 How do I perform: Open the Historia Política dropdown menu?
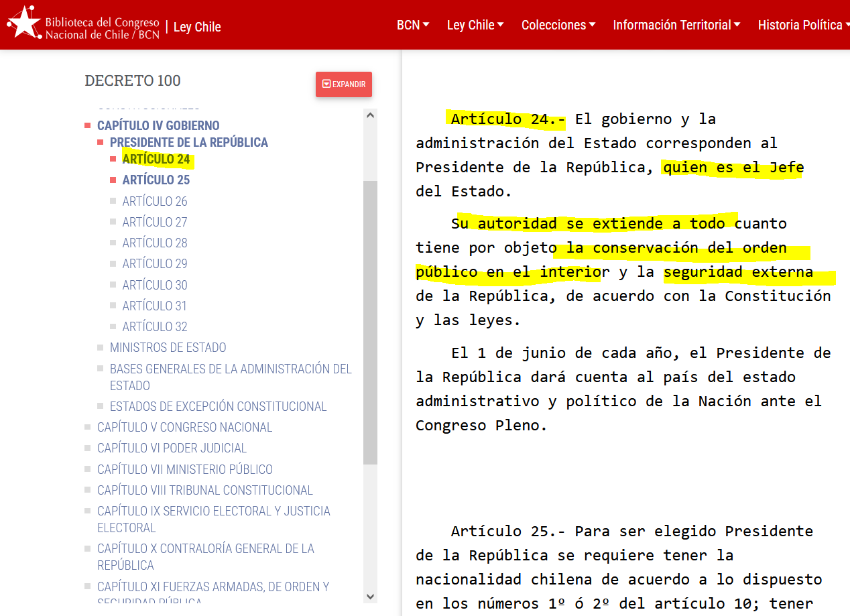[x=804, y=25]
